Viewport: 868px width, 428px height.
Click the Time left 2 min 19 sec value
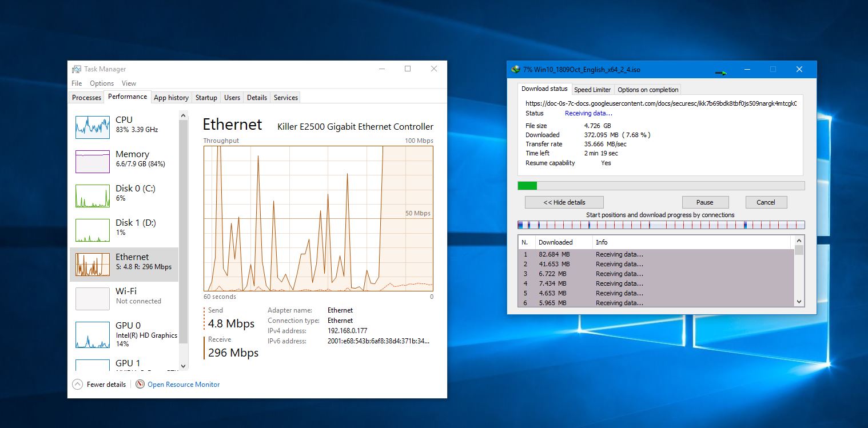tap(601, 153)
